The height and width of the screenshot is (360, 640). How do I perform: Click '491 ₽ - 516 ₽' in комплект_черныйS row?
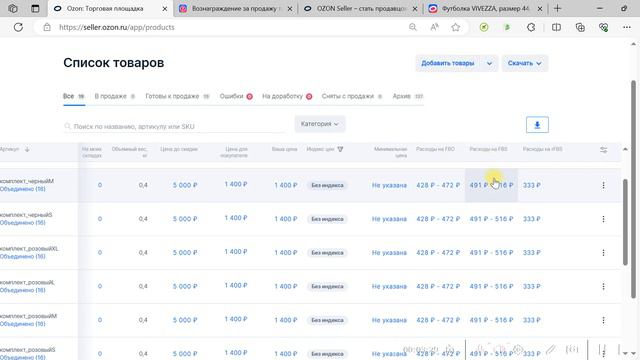coord(491,219)
